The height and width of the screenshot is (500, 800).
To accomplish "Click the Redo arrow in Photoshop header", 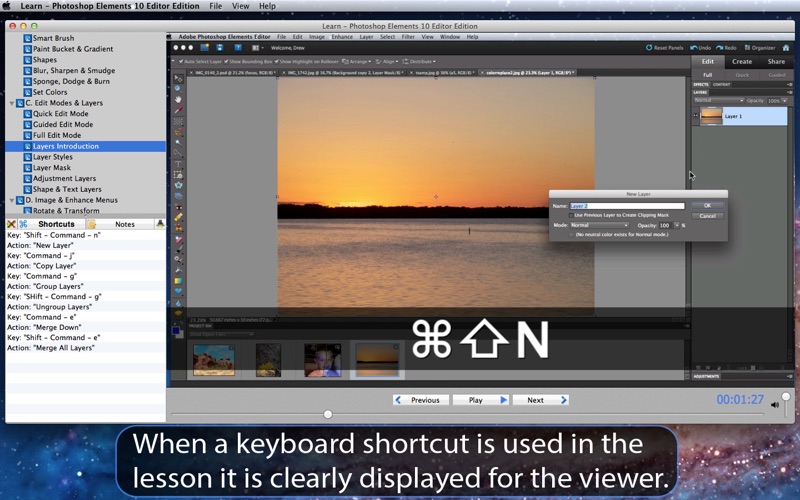I will click(719, 47).
